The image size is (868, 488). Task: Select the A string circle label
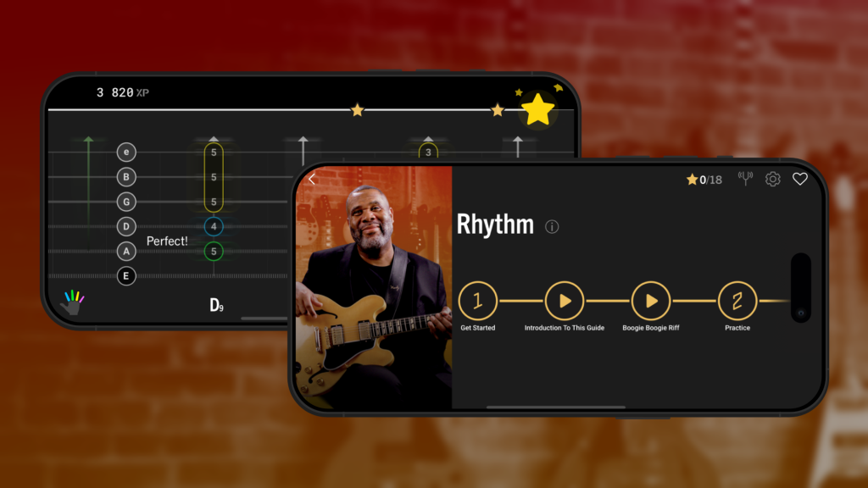126,251
